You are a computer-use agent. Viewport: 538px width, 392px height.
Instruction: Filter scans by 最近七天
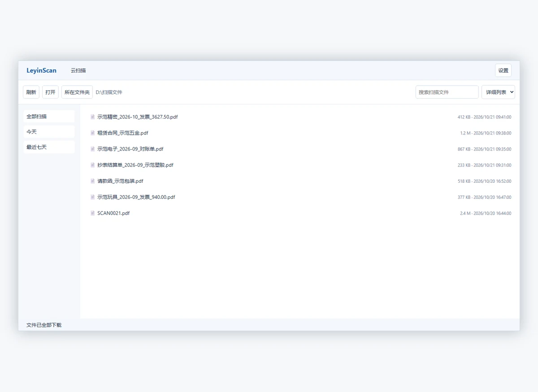click(49, 147)
